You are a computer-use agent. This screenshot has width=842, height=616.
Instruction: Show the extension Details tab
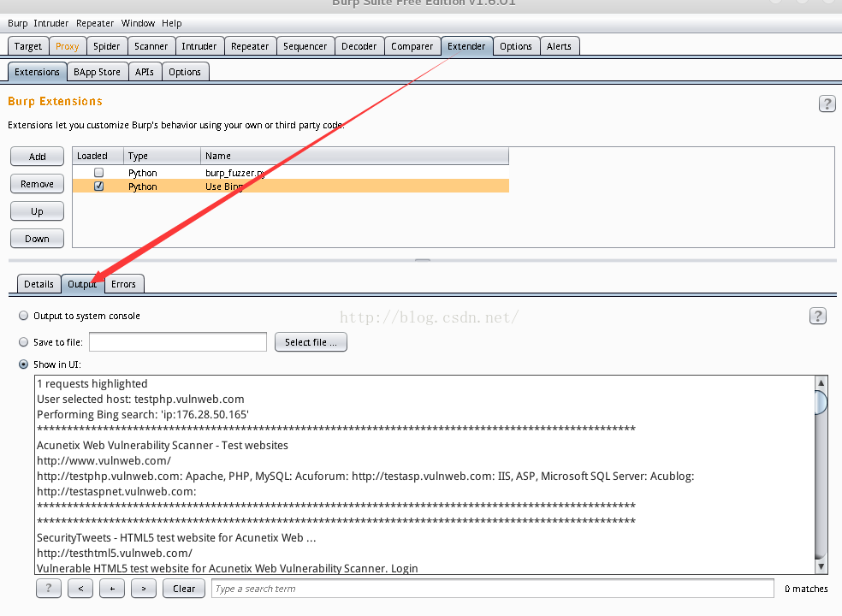click(39, 284)
